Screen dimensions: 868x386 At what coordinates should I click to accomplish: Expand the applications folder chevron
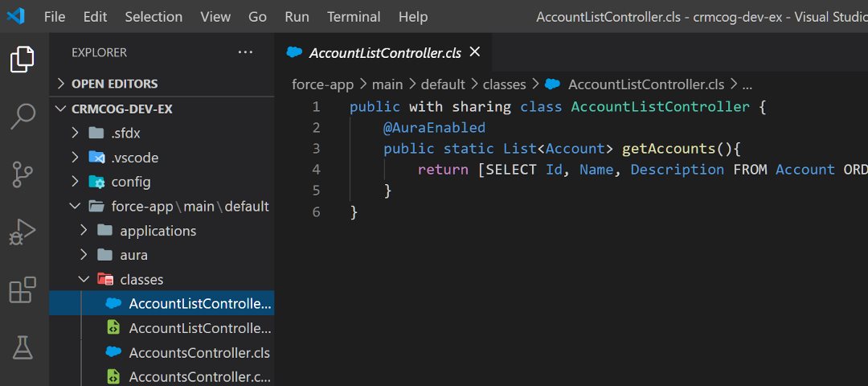point(84,230)
